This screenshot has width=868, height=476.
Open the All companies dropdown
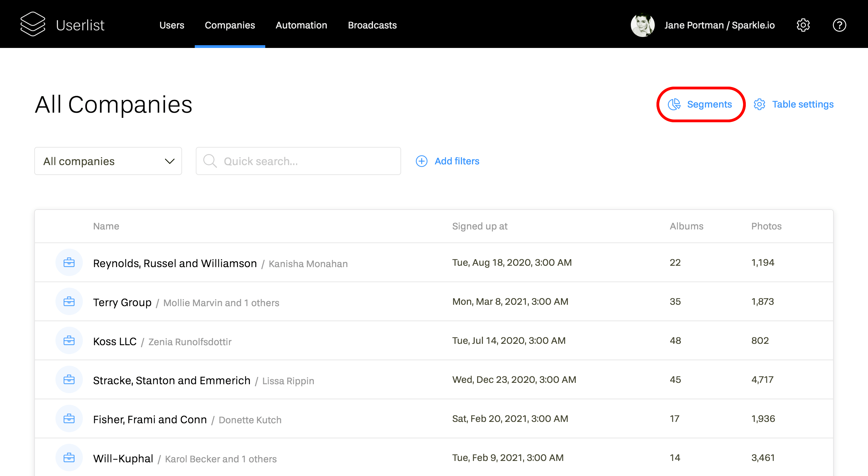tap(108, 161)
